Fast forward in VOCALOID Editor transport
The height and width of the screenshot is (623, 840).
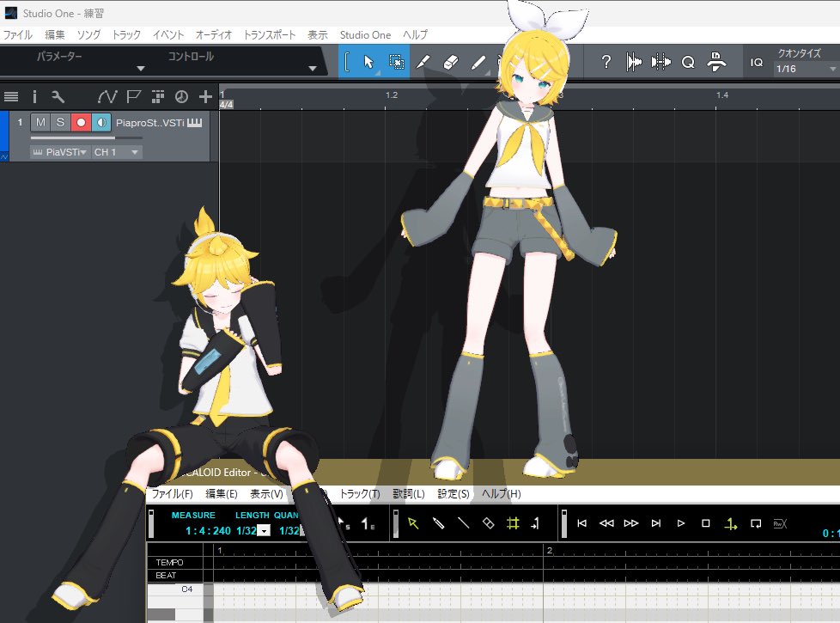[631, 523]
